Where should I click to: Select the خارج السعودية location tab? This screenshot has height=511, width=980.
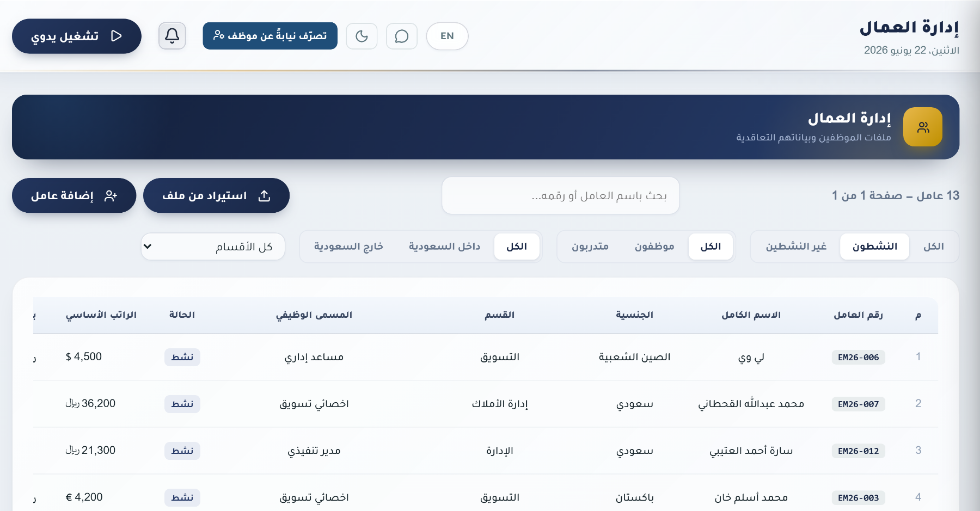pyautogui.click(x=348, y=247)
